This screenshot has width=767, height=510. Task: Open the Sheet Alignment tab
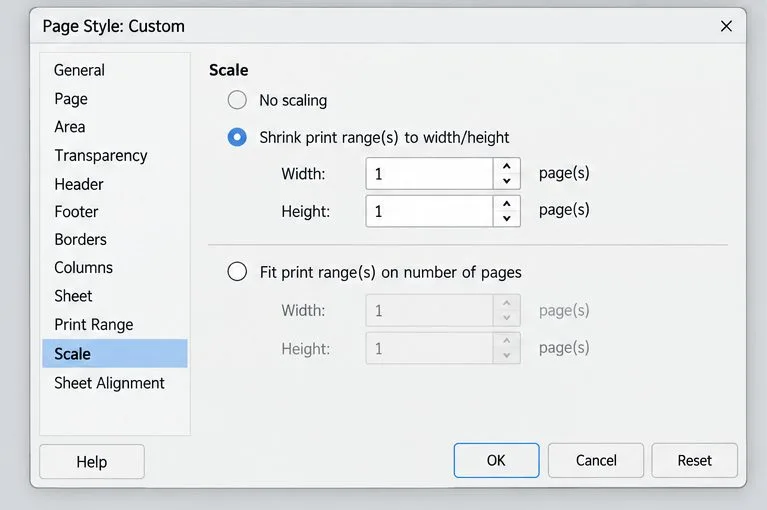(115, 383)
